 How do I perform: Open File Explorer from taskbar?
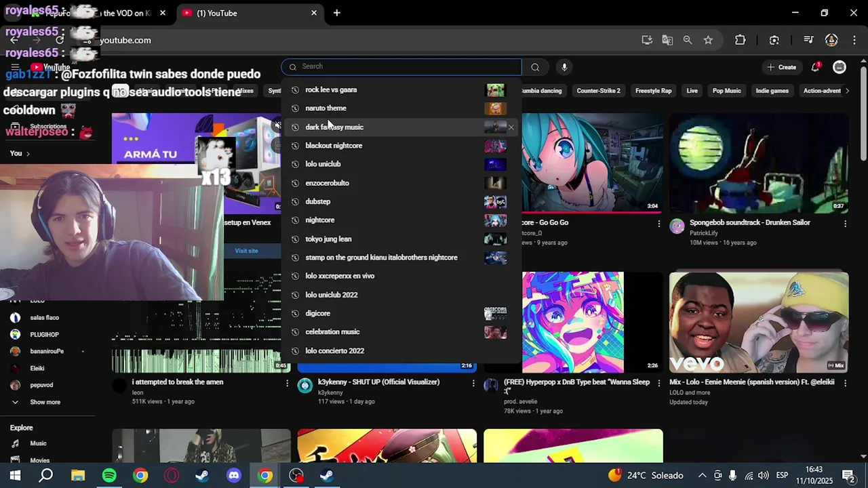[78, 476]
